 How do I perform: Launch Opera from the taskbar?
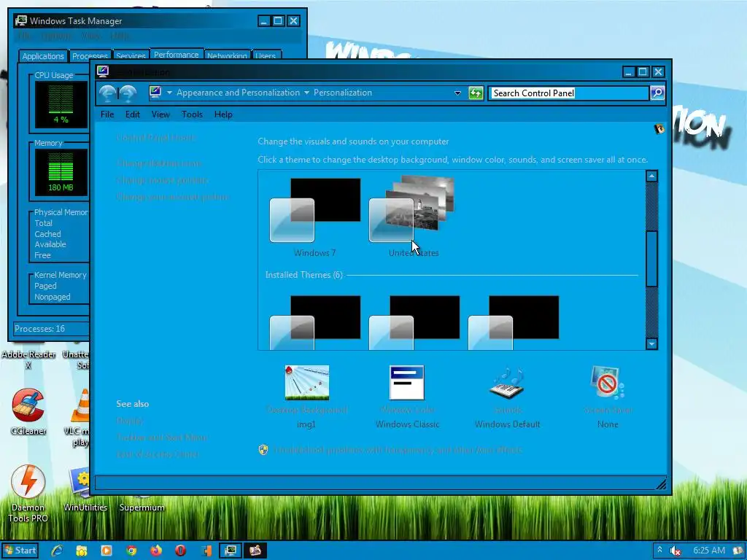point(181,551)
